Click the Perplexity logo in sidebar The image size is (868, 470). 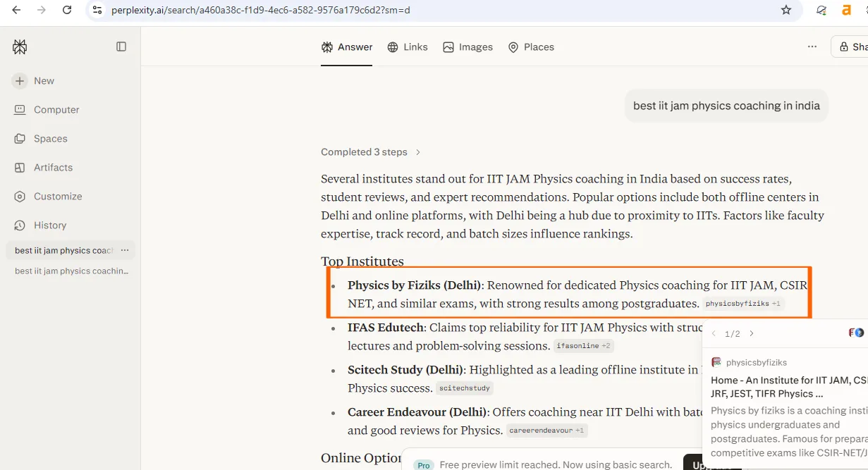pos(20,47)
